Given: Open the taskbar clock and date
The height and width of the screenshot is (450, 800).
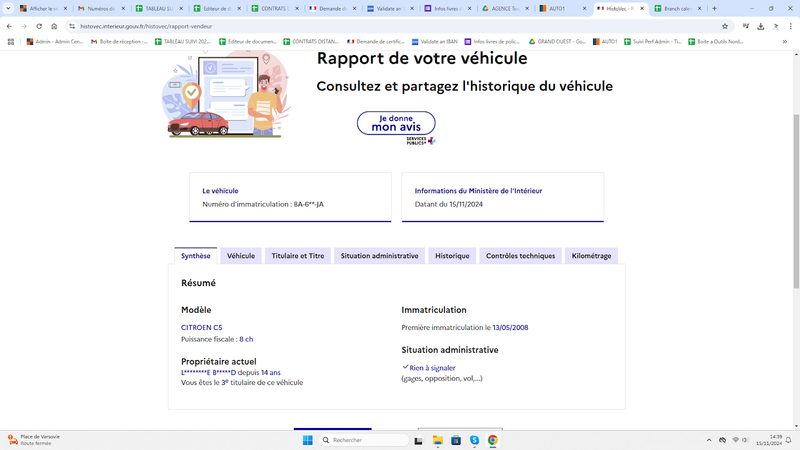Looking at the screenshot, I should (769, 440).
